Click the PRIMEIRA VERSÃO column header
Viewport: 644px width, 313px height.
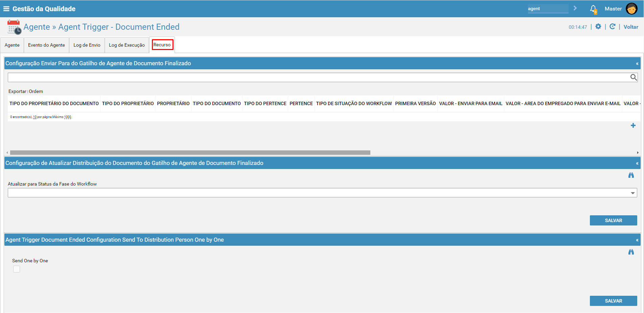click(x=415, y=103)
